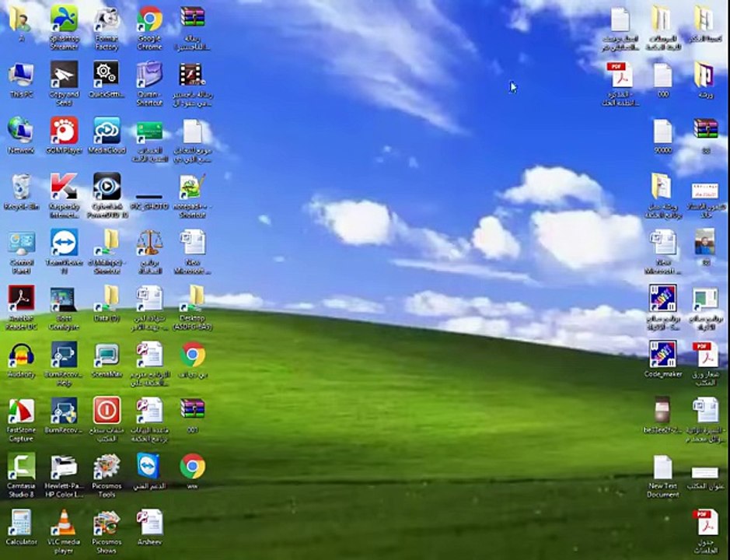This screenshot has height=560, width=730.
Task: Open the Splashtop Streamer shortcut
Action: [x=64, y=27]
